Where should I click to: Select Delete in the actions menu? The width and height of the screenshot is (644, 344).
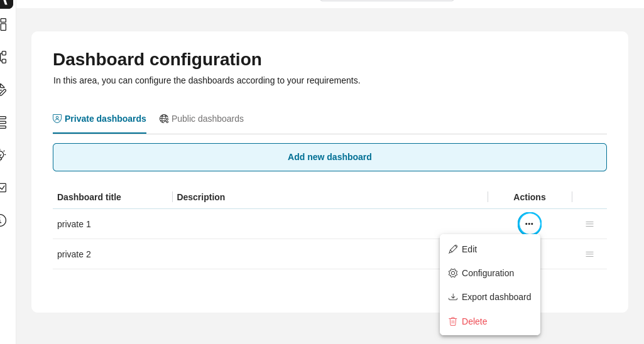490,321
